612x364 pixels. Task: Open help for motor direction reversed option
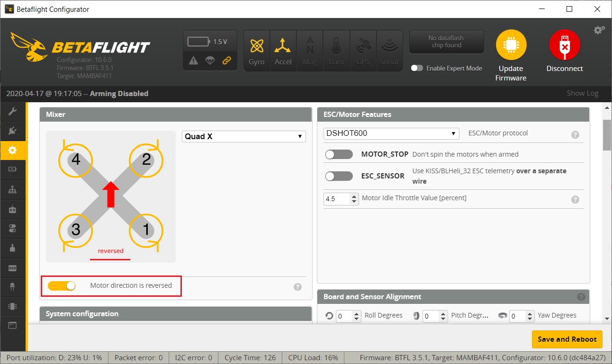297,287
